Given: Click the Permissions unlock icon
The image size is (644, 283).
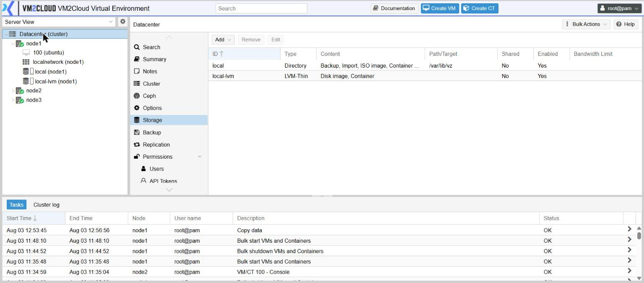Looking at the screenshot, I should [137, 157].
